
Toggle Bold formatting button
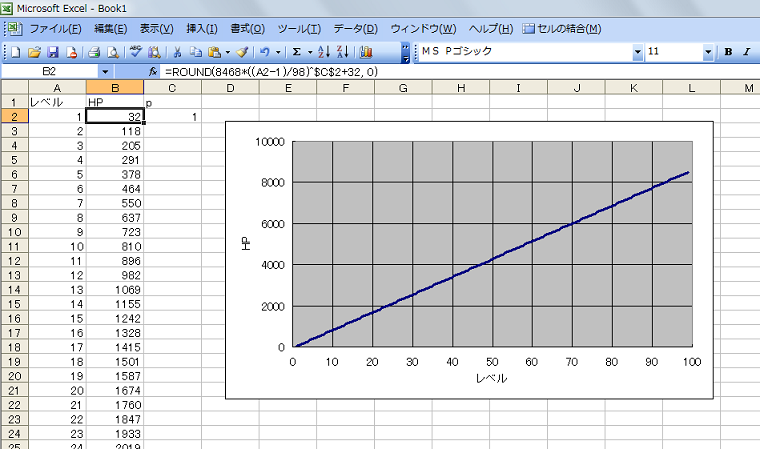click(x=728, y=52)
